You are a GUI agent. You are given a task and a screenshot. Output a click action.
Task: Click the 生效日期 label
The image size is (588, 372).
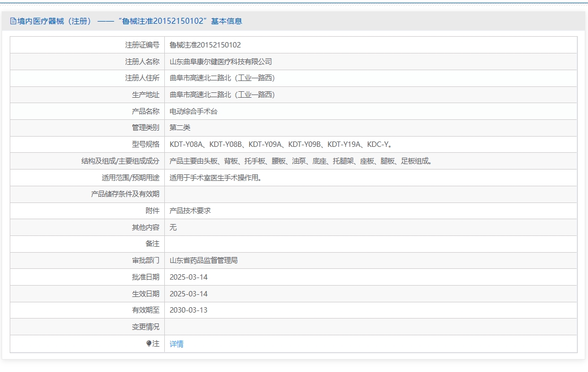[x=145, y=294]
